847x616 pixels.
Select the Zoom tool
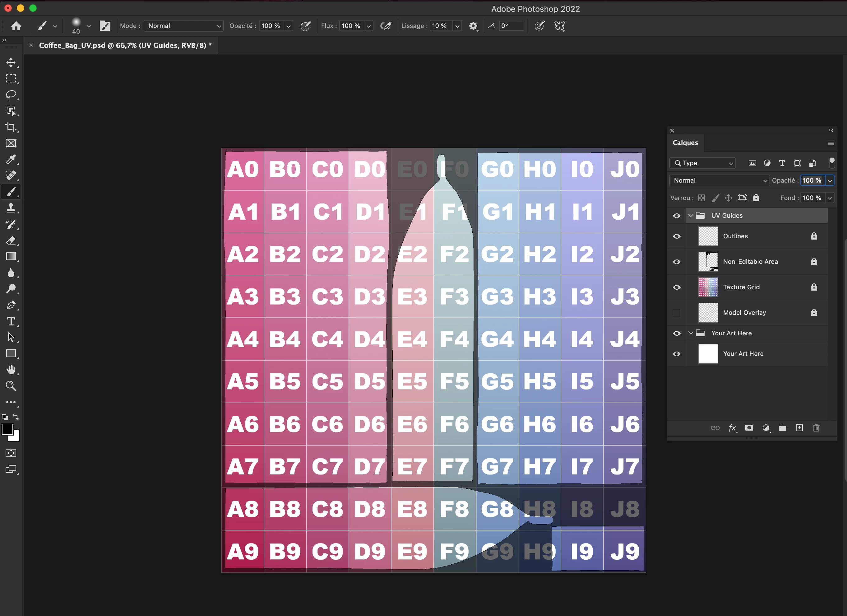tap(11, 385)
